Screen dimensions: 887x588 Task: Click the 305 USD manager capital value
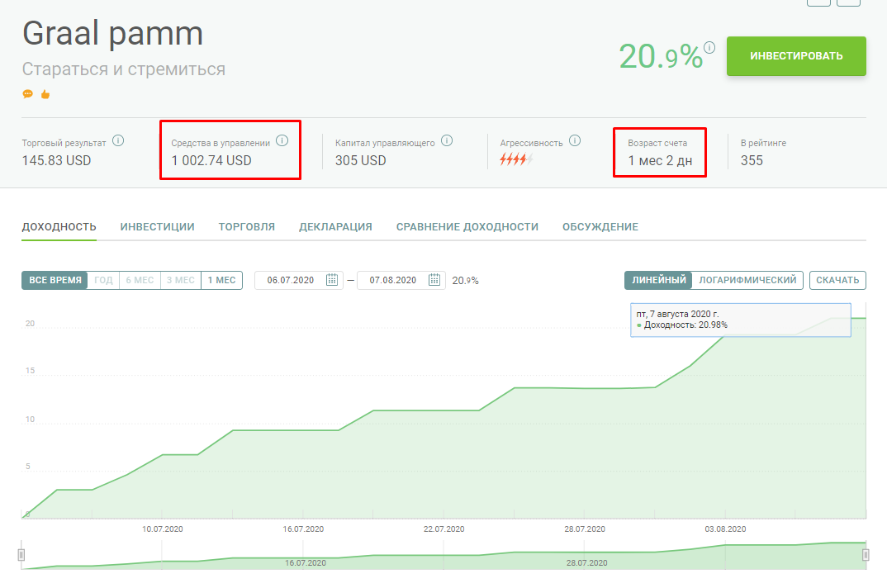coord(360,161)
